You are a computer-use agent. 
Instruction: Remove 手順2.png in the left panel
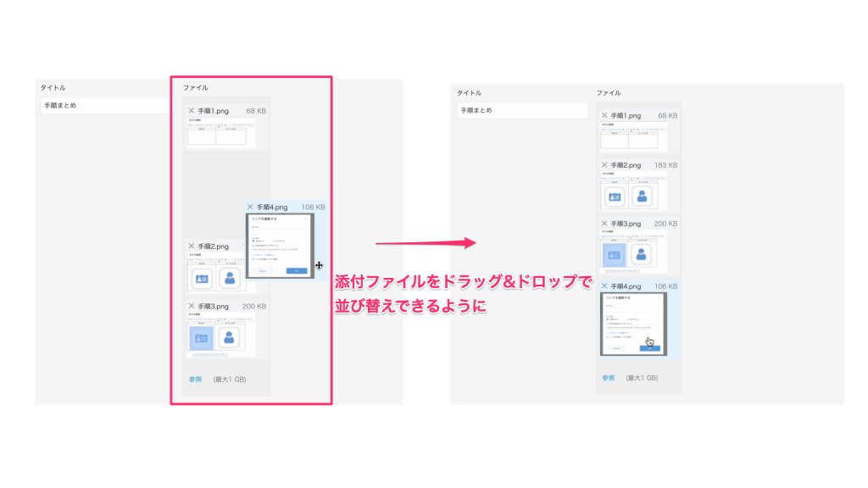[x=192, y=247]
